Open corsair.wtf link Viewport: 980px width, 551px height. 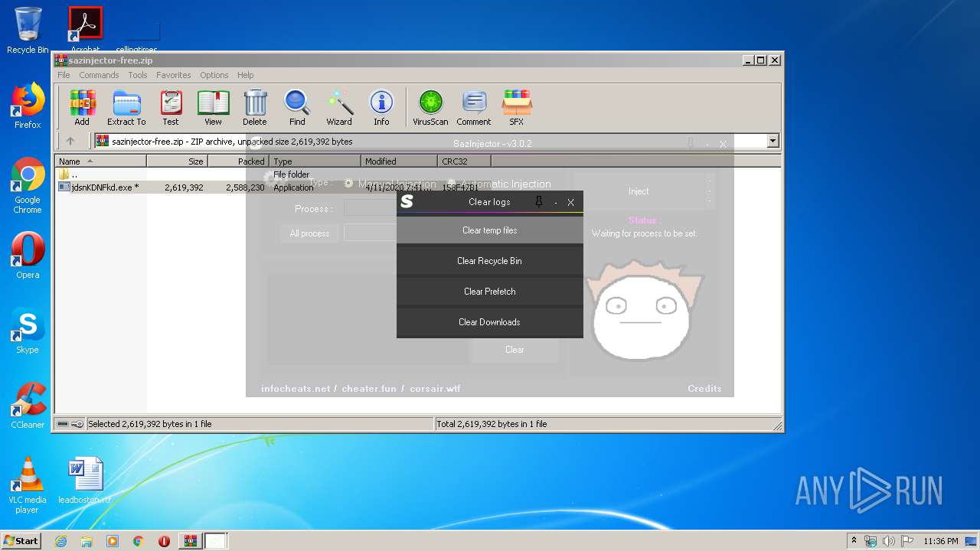pos(435,389)
